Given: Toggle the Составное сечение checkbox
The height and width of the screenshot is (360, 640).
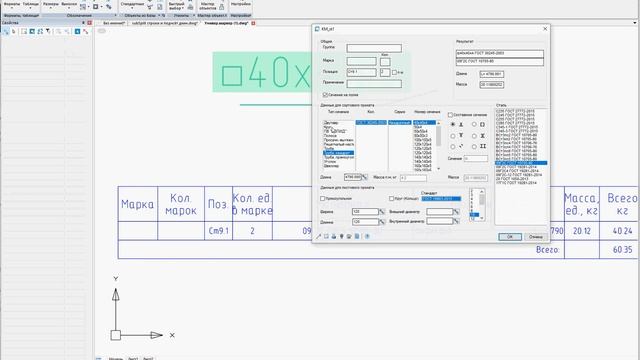Looking at the screenshot, I should point(450,115).
